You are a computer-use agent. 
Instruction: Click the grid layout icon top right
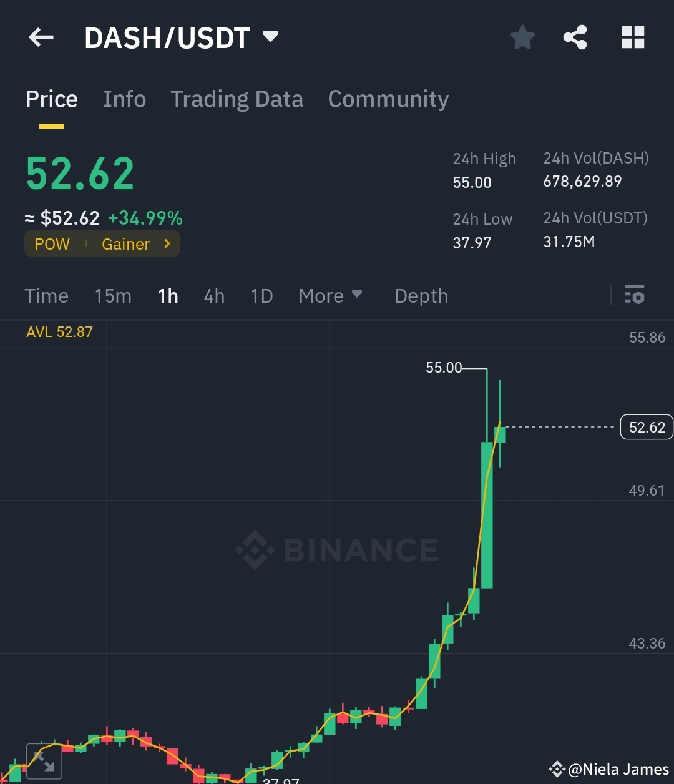click(x=633, y=37)
